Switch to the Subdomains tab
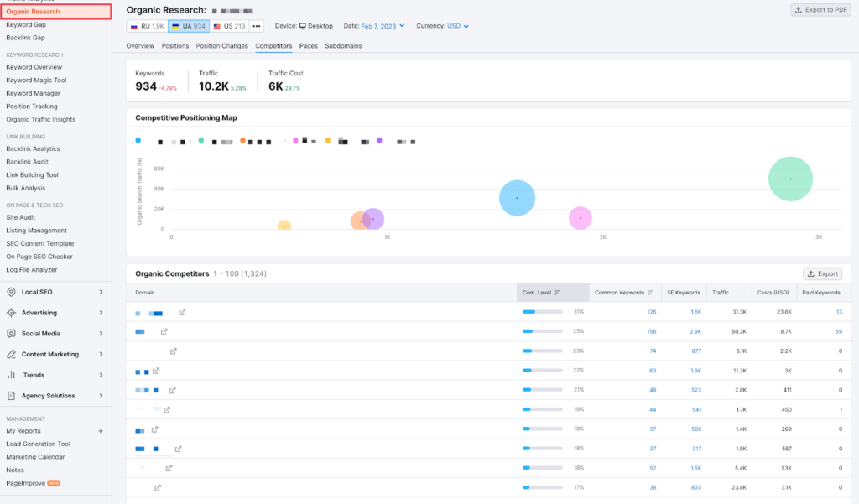Screen dimensions: 859x504 point(343,46)
